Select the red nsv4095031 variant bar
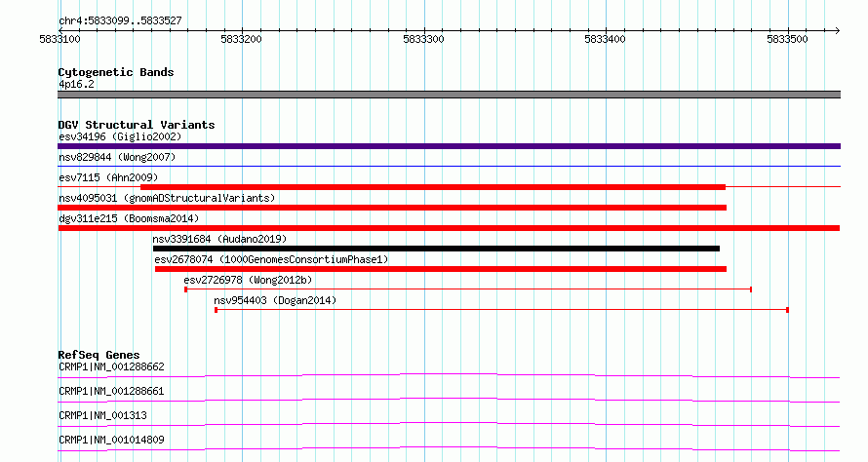Screen dimensions: 868x462 [x=392, y=208]
